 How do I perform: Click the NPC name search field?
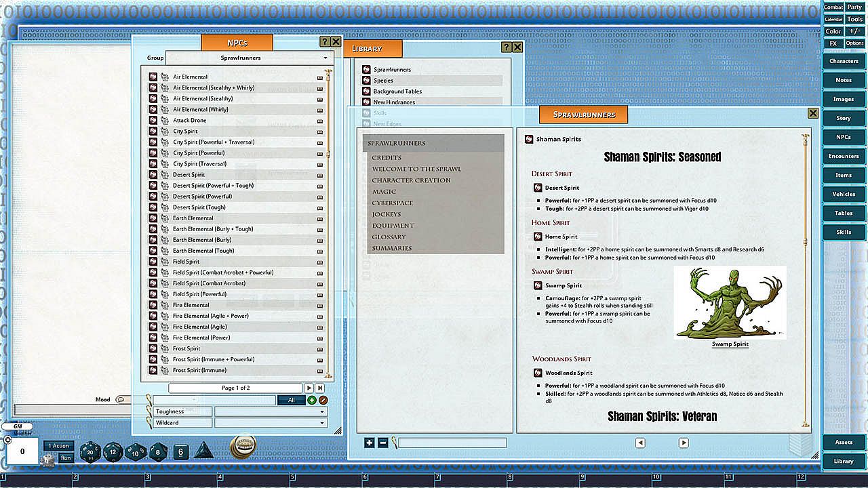click(x=214, y=400)
